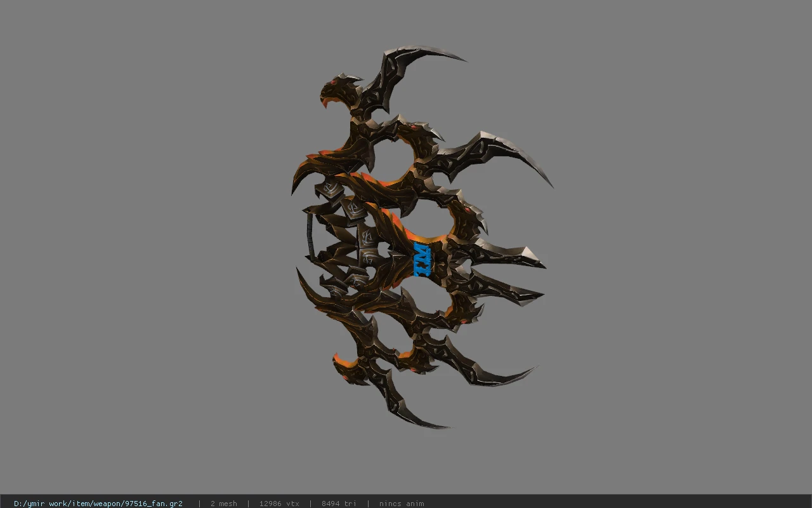Click the 'nincs anim' status entry
The height and width of the screenshot is (508, 812).
(x=402, y=503)
